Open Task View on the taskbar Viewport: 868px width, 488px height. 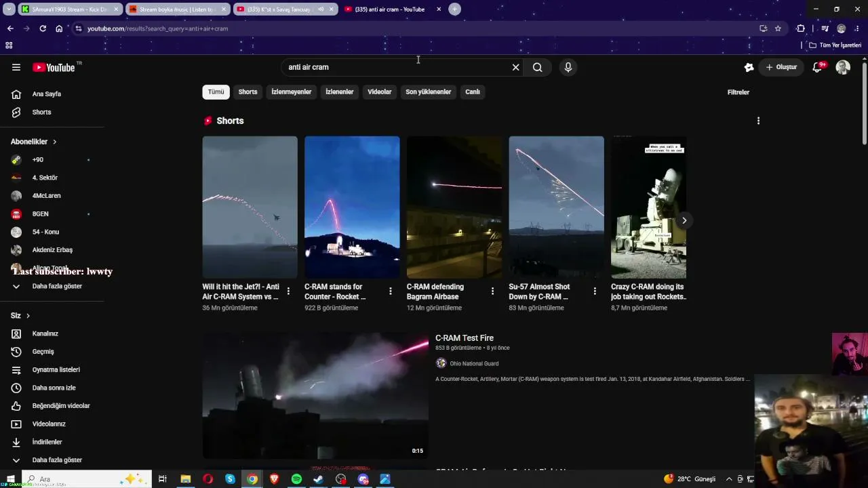coord(163,479)
